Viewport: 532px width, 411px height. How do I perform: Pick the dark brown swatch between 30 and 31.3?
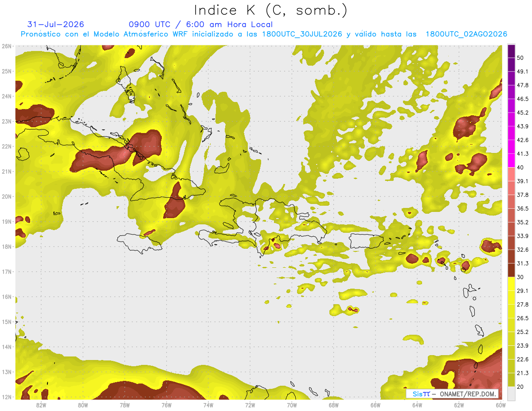(511, 270)
